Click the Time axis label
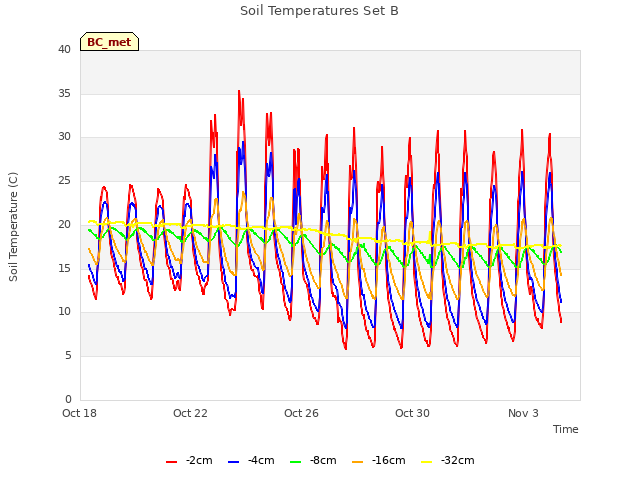Viewport: 640px width, 480px height. click(x=565, y=429)
